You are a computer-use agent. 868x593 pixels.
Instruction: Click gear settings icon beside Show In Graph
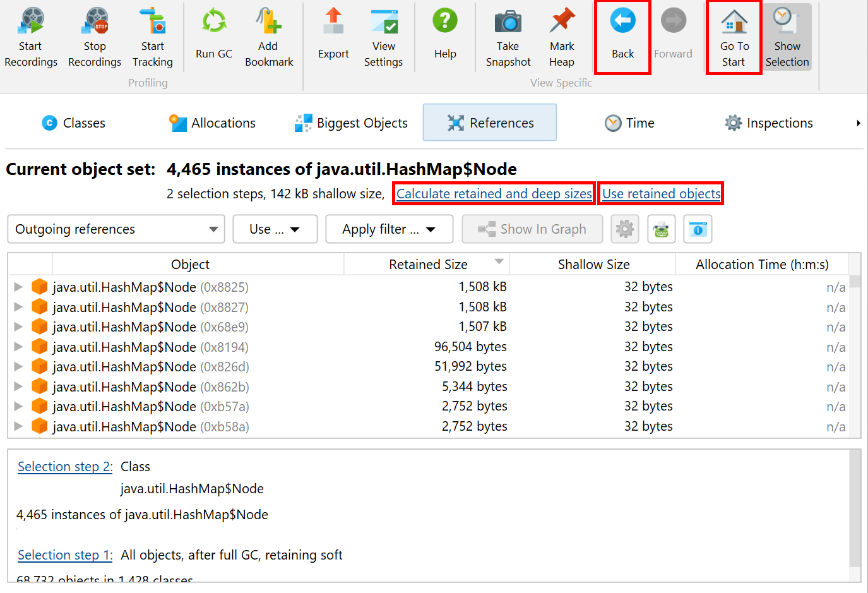coord(625,229)
